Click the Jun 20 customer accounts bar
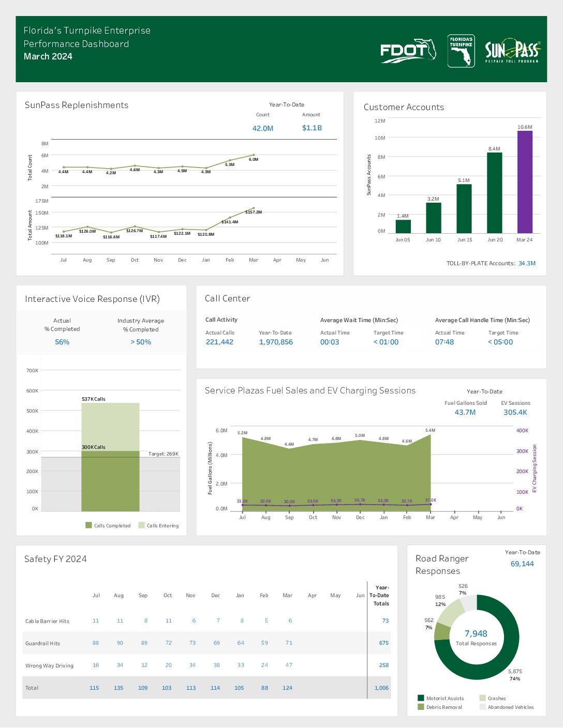 coord(494,193)
